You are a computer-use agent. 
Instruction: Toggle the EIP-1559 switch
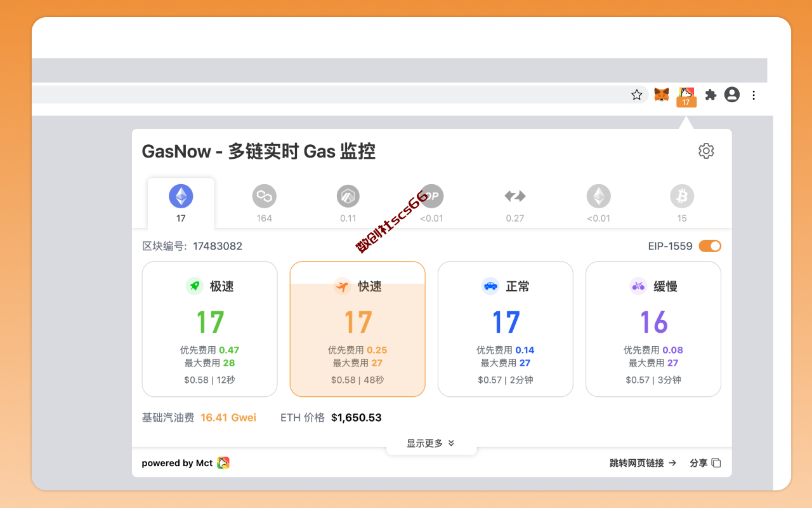coord(710,246)
